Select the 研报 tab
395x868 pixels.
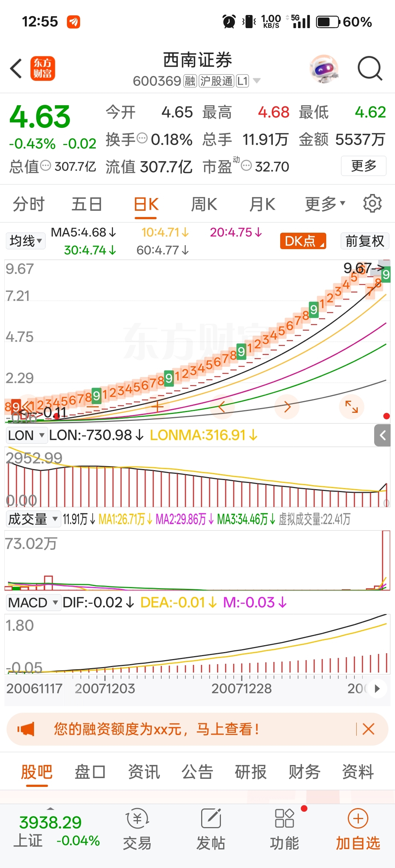tap(251, 772)
